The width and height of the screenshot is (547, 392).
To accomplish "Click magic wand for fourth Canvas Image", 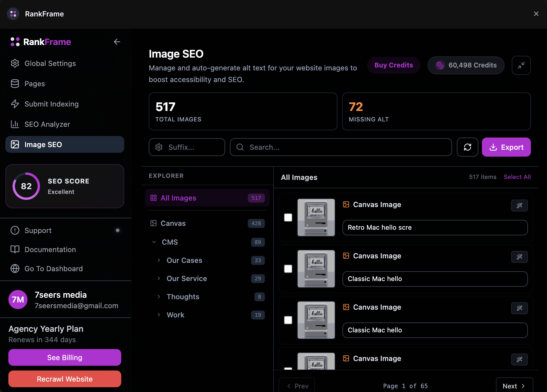I will (x=520, y=359).
